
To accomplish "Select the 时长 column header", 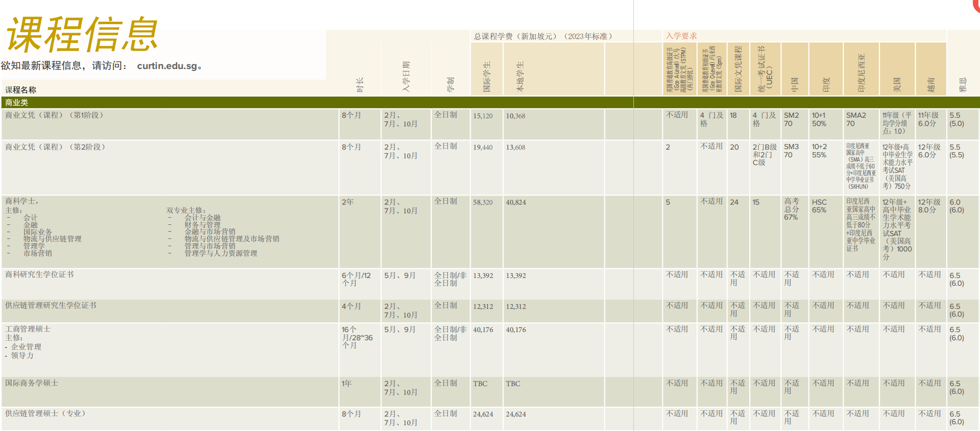I will tap(360, 85).
